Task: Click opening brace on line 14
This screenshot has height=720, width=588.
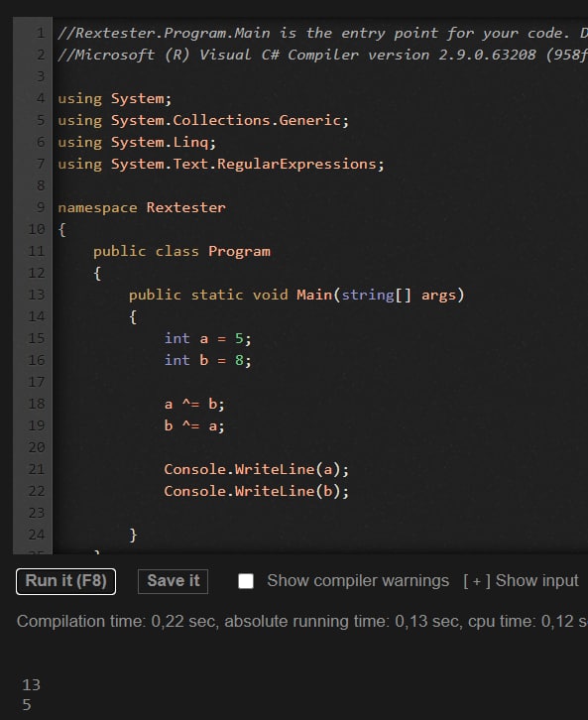Action: click(x=133, y=317)
